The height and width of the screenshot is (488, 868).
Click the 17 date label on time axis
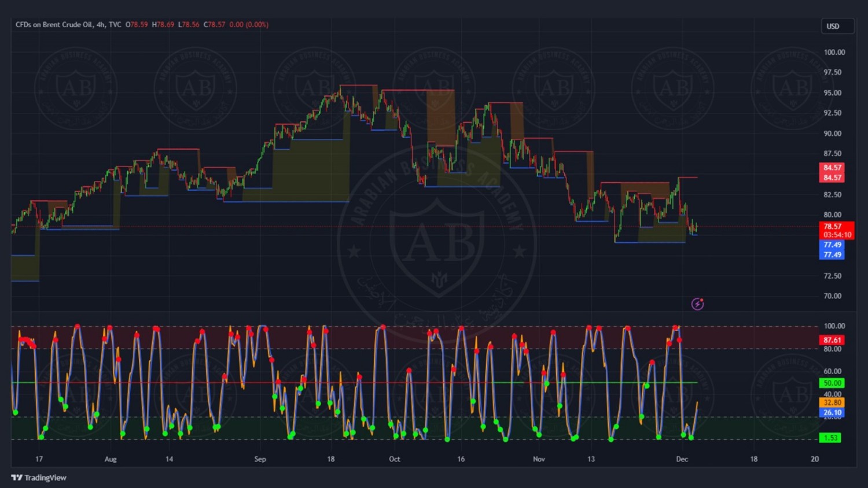point(39,459)
